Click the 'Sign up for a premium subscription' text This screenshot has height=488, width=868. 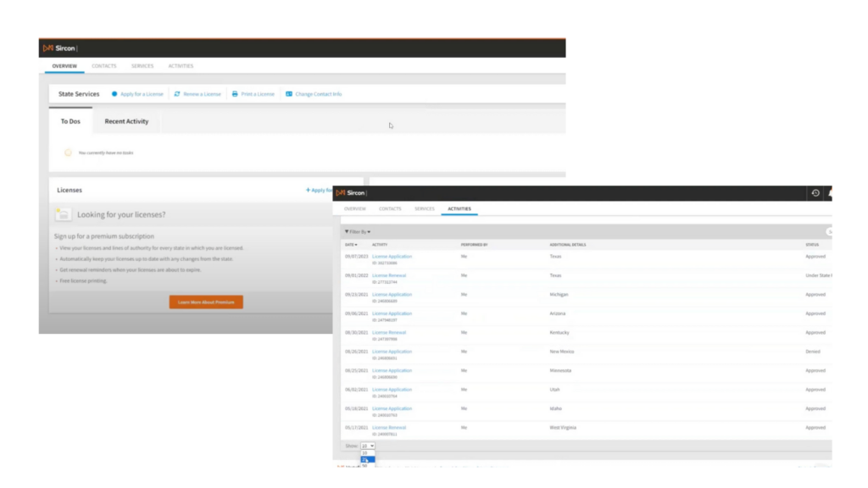pos(104,236)
